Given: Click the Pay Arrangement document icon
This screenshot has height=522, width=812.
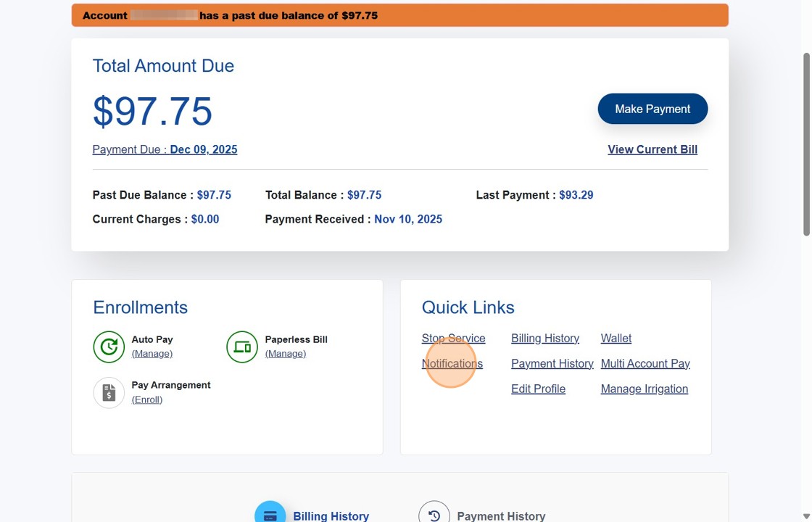Looking at the screenshot, I should click(109, 392).
